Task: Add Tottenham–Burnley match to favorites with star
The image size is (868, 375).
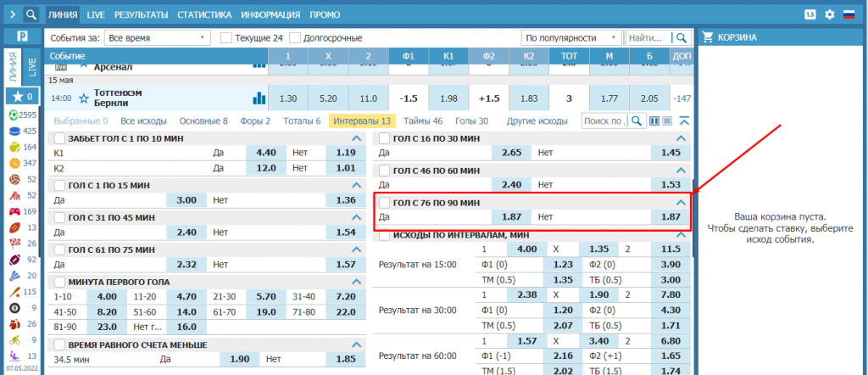Action: pos(83,98)
